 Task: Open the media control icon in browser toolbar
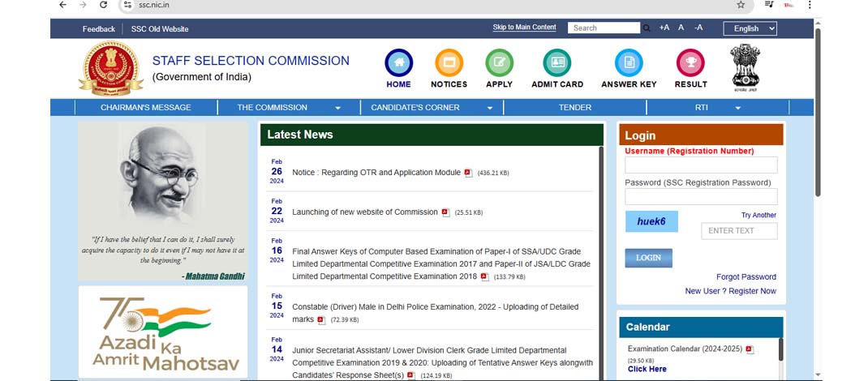[769, 5]
